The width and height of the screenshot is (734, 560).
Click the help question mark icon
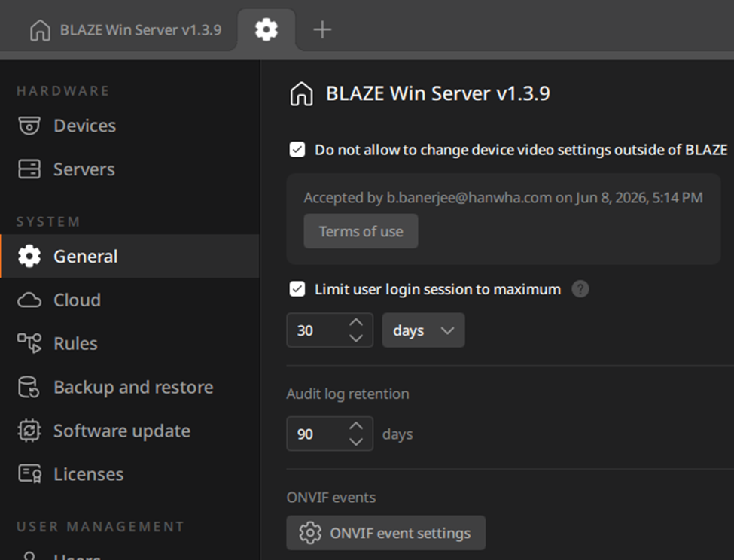[580, 289]
